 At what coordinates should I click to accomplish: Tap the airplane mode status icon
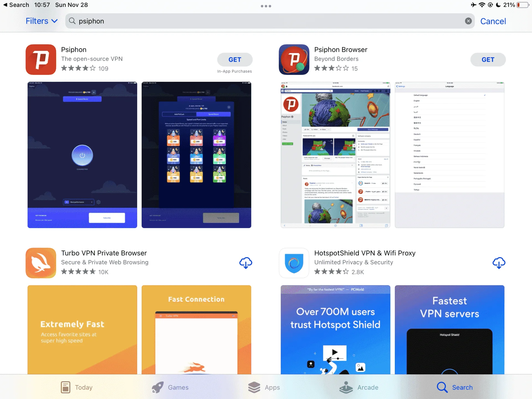click(474, 5)
